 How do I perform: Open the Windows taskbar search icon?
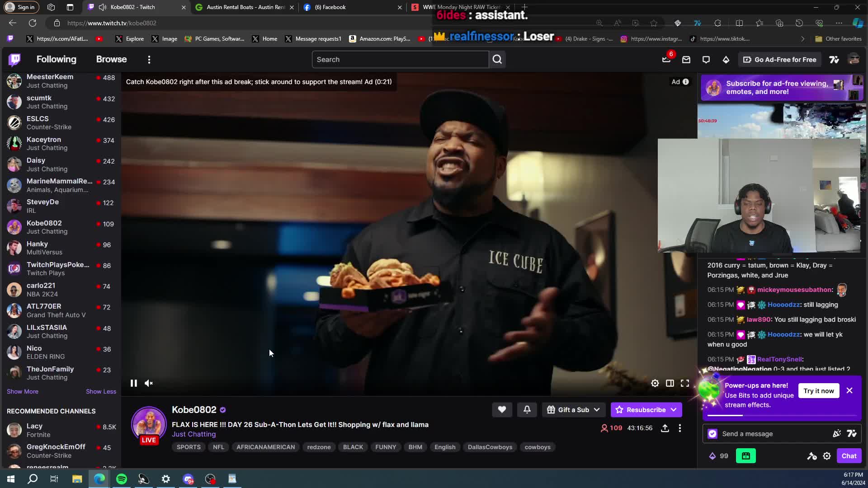(x=33, y=479)
